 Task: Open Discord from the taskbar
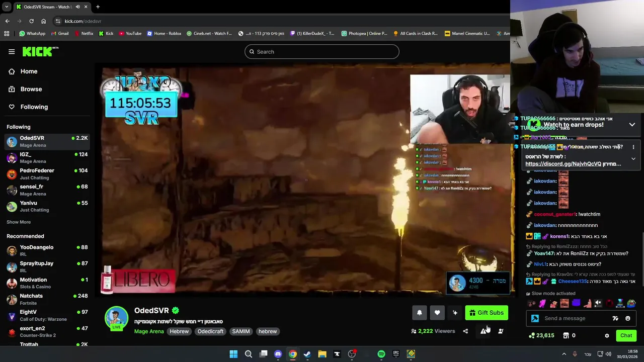click(x=278, y=354)
